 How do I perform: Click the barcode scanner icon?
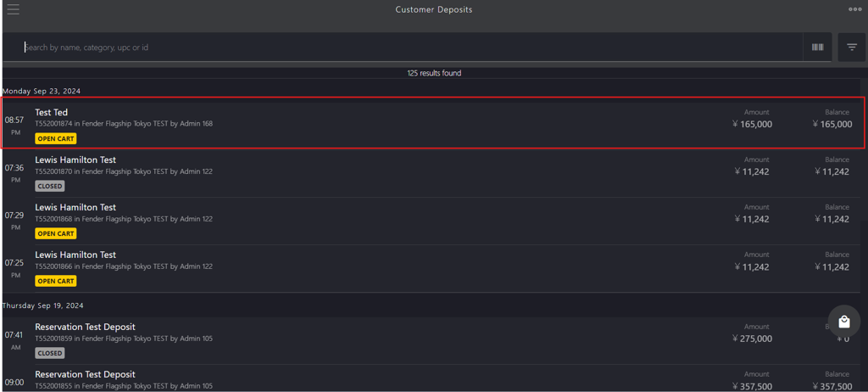click(x=817, y=48)
